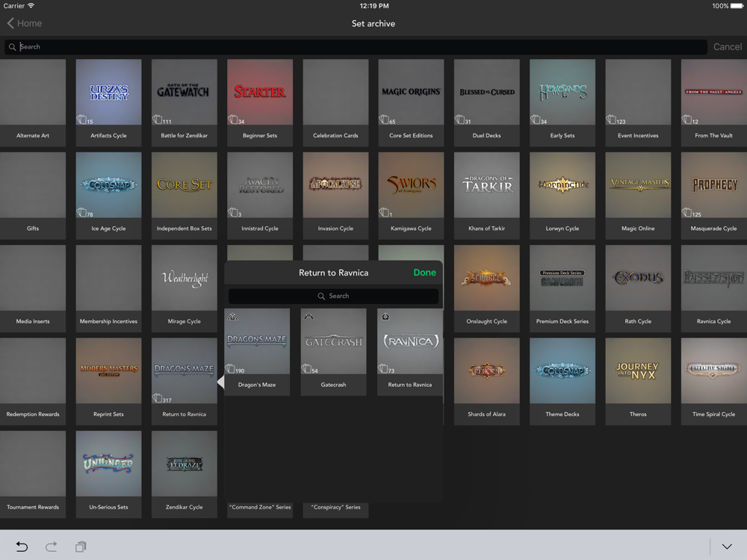Open the Alternate Art group
Screen dimensions: 747x560
tap(33, 103)
